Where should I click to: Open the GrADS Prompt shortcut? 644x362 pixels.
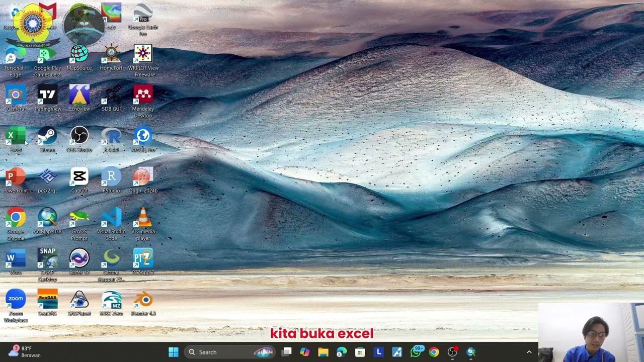point(79,225)
